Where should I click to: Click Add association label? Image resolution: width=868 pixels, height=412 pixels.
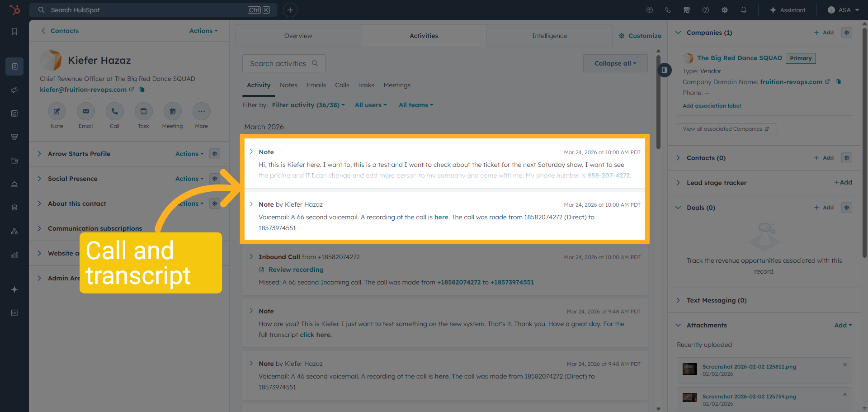712,106
